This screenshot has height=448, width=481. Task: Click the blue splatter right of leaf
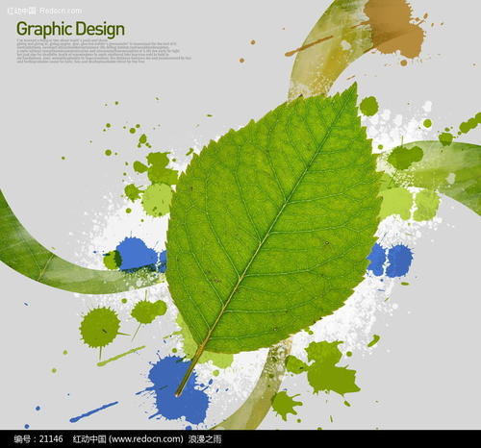coord(390,261)
